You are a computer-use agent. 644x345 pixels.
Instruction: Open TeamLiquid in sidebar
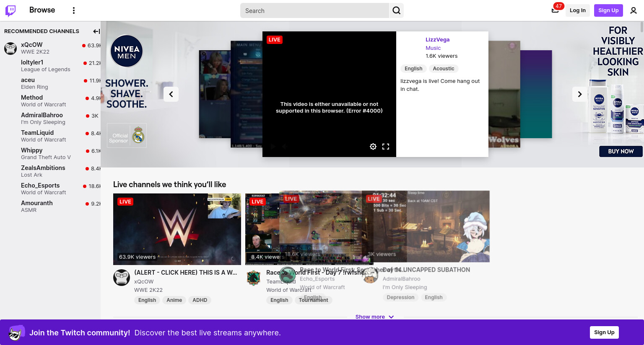(x=50, y=136)
